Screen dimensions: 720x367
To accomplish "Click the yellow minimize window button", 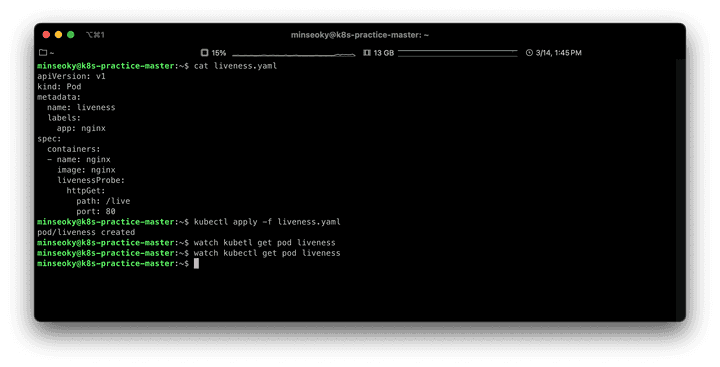I will click(x=58, y=34).
